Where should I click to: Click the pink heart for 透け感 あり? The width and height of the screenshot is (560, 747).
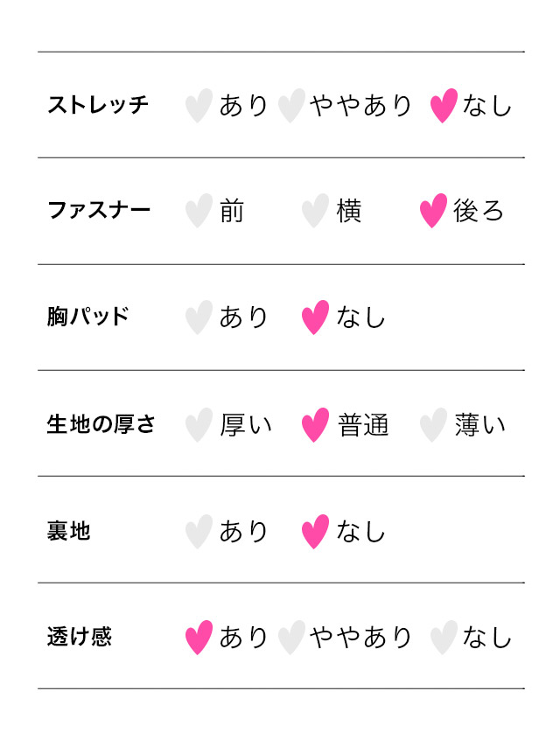(199, 637)
